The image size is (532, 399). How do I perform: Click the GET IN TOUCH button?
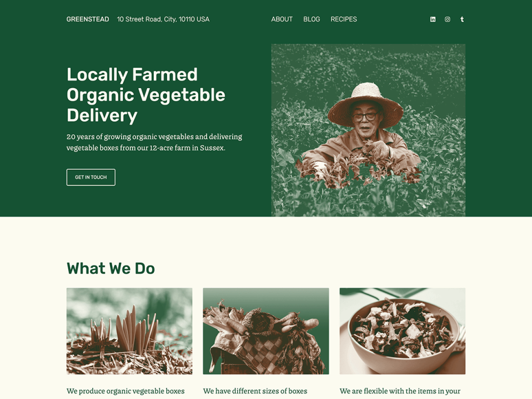[x=91, y=177]
